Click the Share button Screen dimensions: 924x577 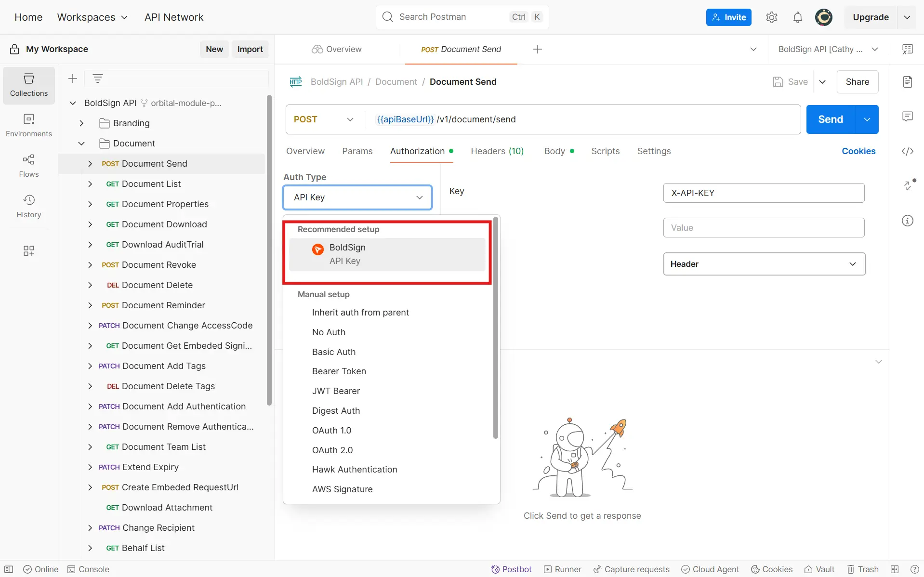[x=858, y=82]
